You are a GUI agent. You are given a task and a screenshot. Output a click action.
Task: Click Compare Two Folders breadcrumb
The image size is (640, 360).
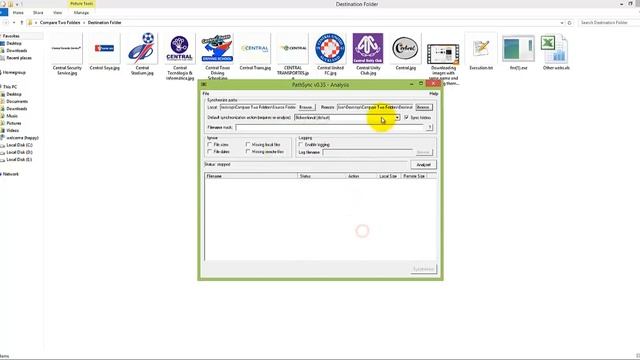point(60,22)
